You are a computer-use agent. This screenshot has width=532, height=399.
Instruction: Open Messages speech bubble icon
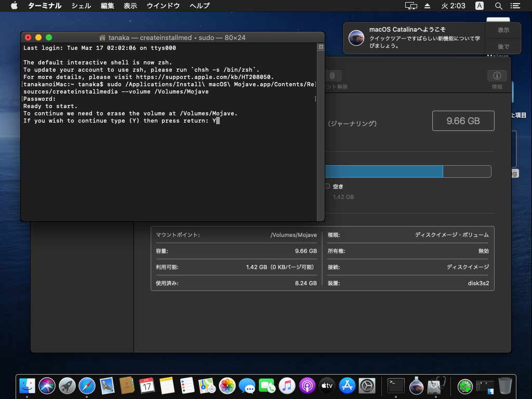(247, 386)
